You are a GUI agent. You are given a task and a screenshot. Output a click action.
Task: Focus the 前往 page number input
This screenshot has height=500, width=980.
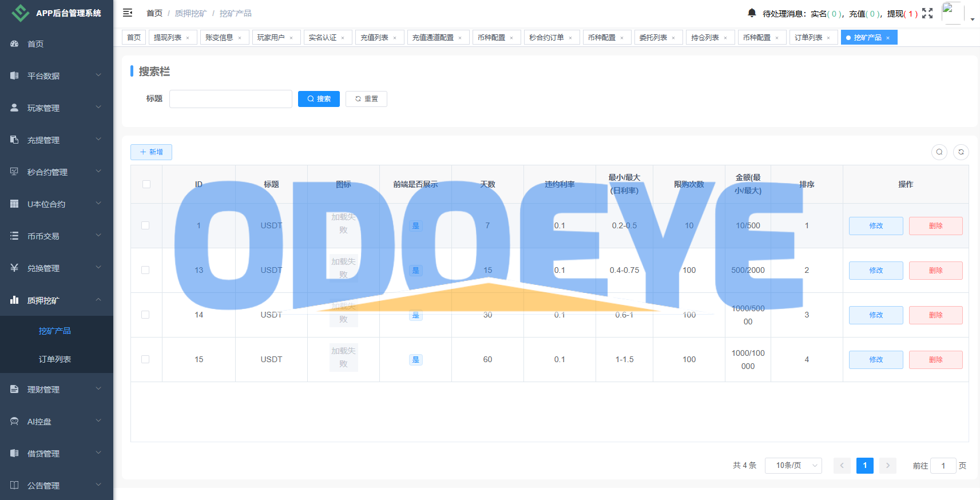(943, 466)
